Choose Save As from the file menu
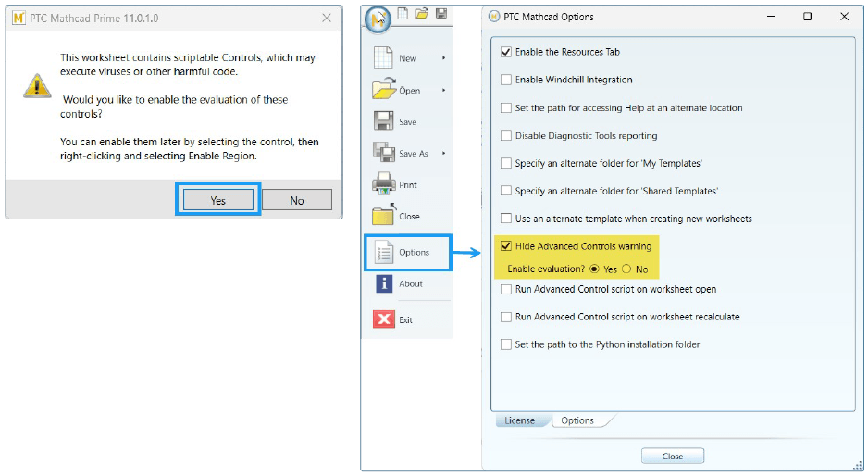Image resolution: width=868 pixels, height=476 pixels. tap(414, 154)
